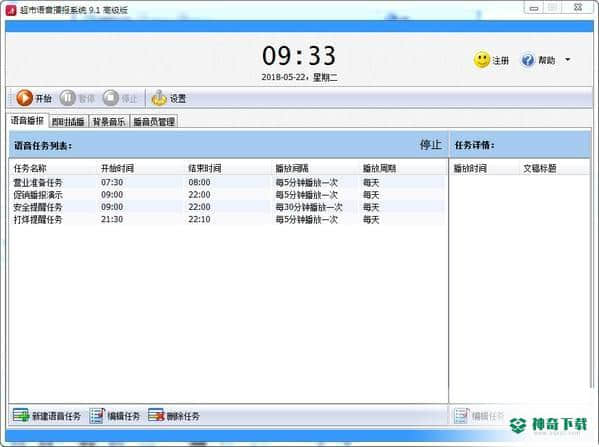Screen dimensions: 599x447
Task: Click the 08:00 end time cell
Action: pyautogui.click(x=199, y=183)
